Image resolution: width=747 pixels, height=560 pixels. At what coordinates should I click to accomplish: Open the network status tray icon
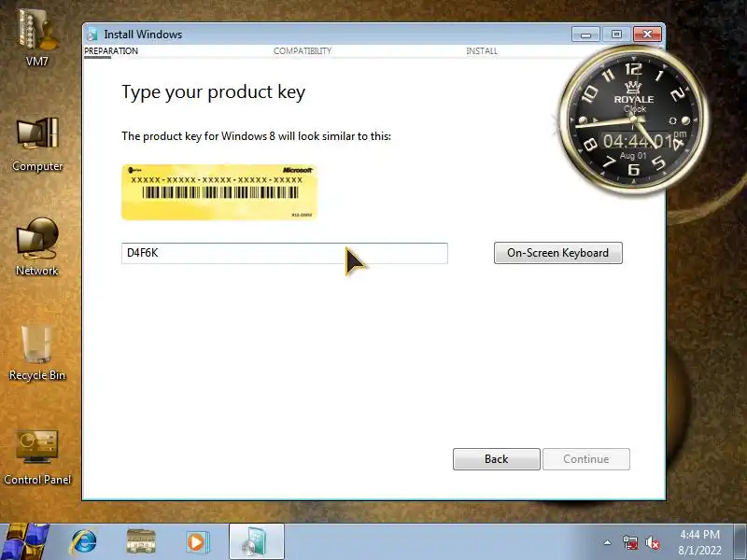[630, 542]
